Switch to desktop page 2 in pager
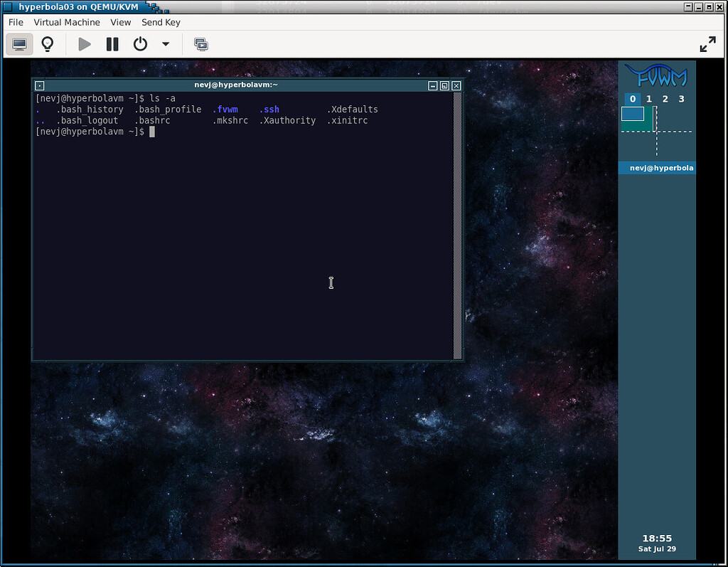The width and height of the screenshot is (728, 567). tap(664, 99)
